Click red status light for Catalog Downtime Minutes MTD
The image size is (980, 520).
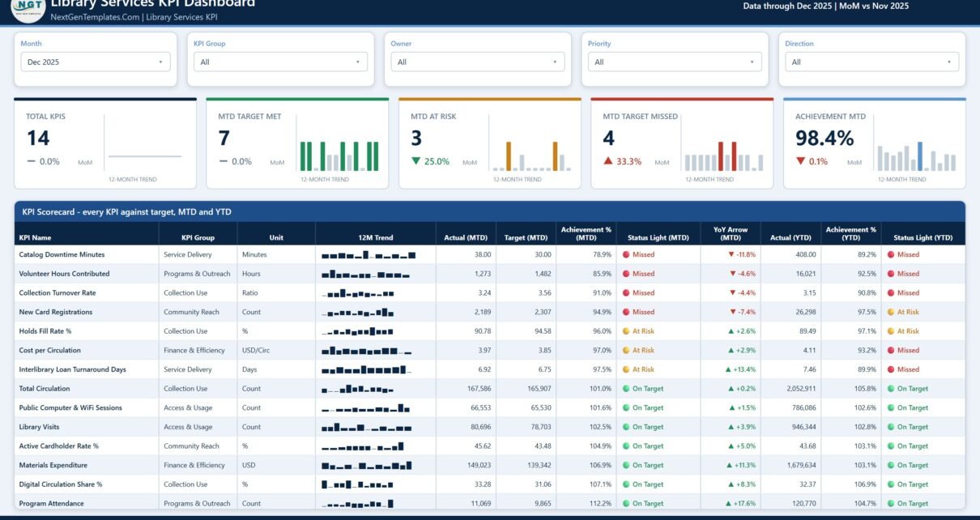626,254
